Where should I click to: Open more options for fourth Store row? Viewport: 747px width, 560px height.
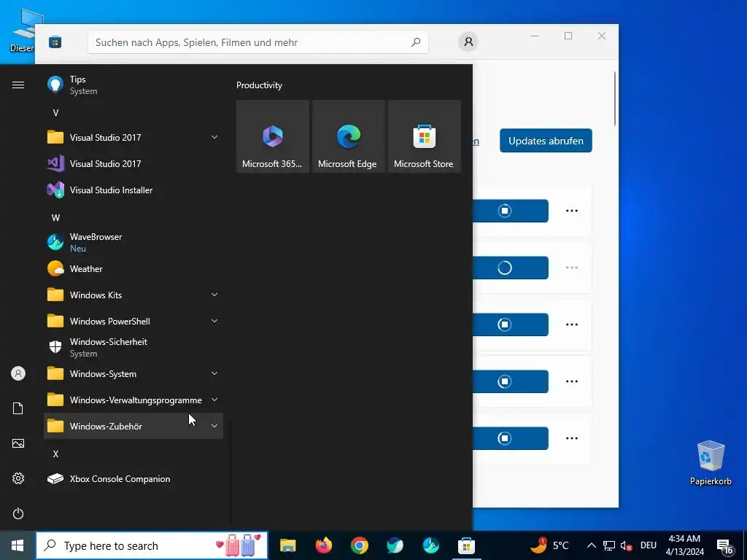pyautogui.click(x=572, y=381)
